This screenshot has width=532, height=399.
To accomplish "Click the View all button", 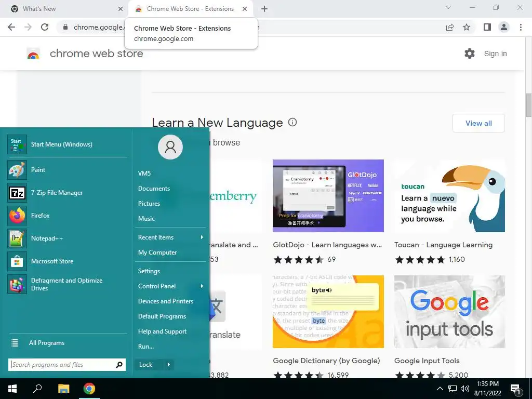I will tap(478, 123).
